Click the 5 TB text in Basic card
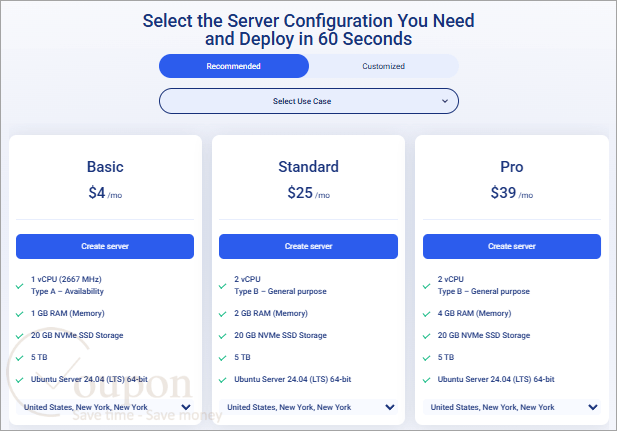The image size is (617, 431). 39,357
